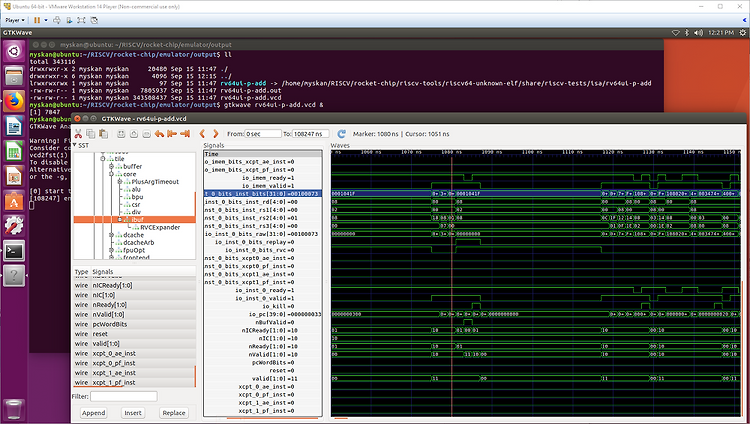
Task: Click the sound volume indicator in top panel
Action: 698,33
